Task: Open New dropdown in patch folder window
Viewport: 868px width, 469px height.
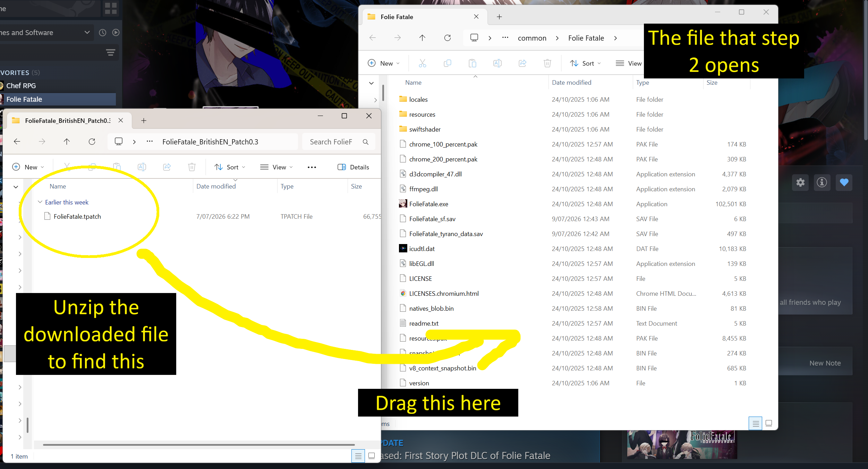Action: click(x=28, y=167)
